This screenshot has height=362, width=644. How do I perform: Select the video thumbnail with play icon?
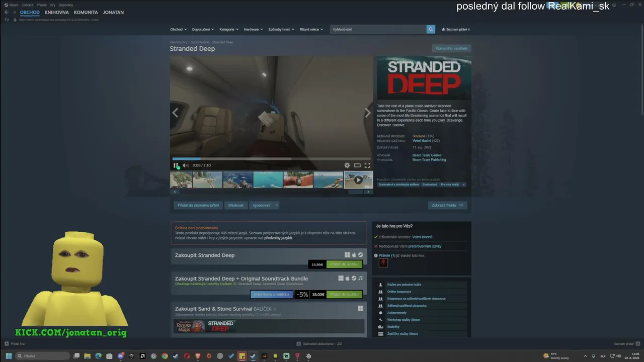click(358, 179)
